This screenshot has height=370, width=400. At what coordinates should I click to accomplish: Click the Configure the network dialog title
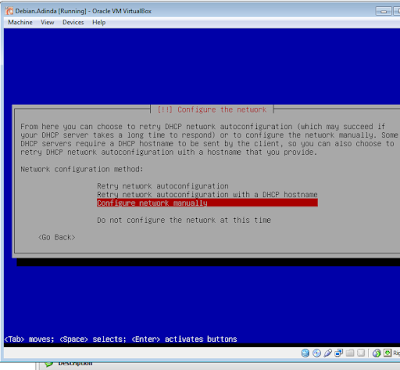[x=212, y=110]
